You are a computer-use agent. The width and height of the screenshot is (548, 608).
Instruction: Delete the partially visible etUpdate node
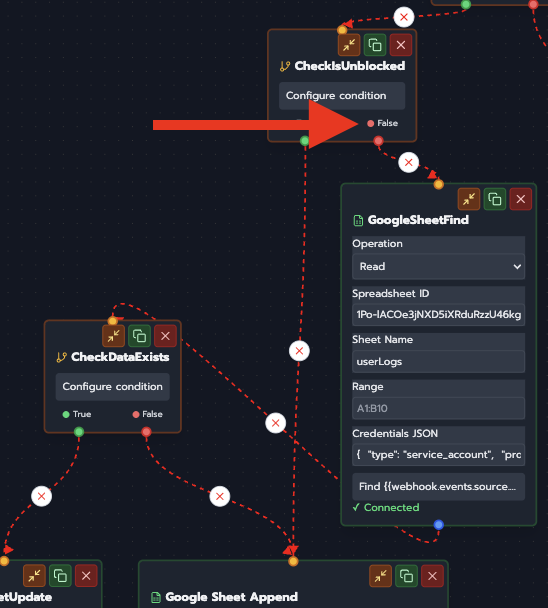(x=86, y=576)
